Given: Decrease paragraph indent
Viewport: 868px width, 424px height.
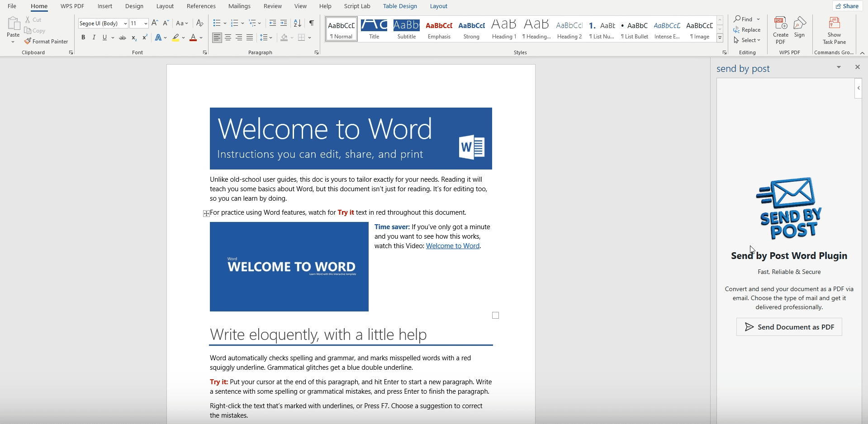Looking at the screenshot, I should point(272,23).
